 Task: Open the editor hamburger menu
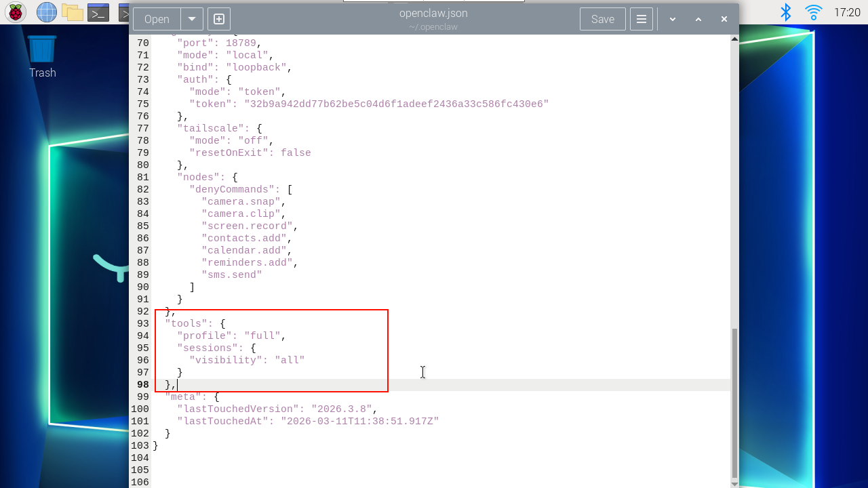642,19
